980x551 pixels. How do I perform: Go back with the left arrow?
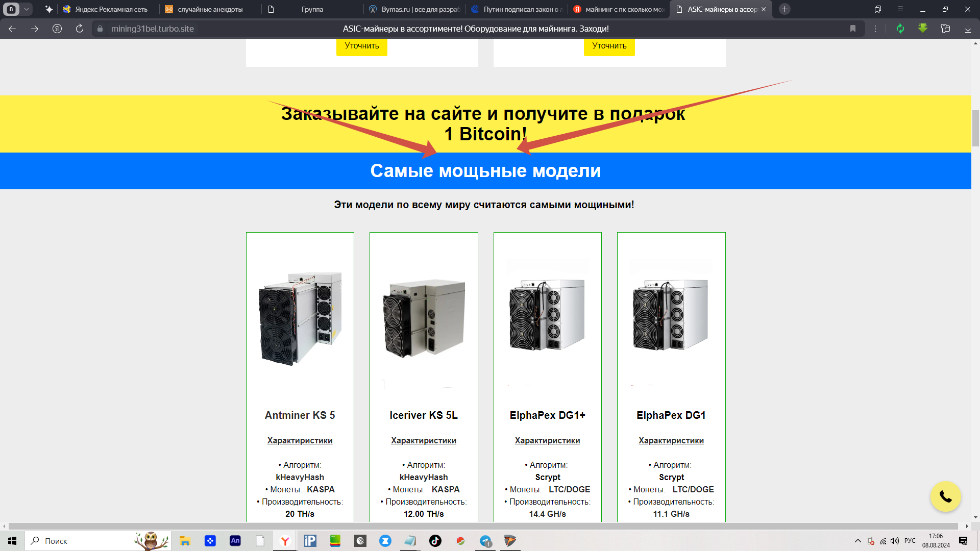[12, 29]
